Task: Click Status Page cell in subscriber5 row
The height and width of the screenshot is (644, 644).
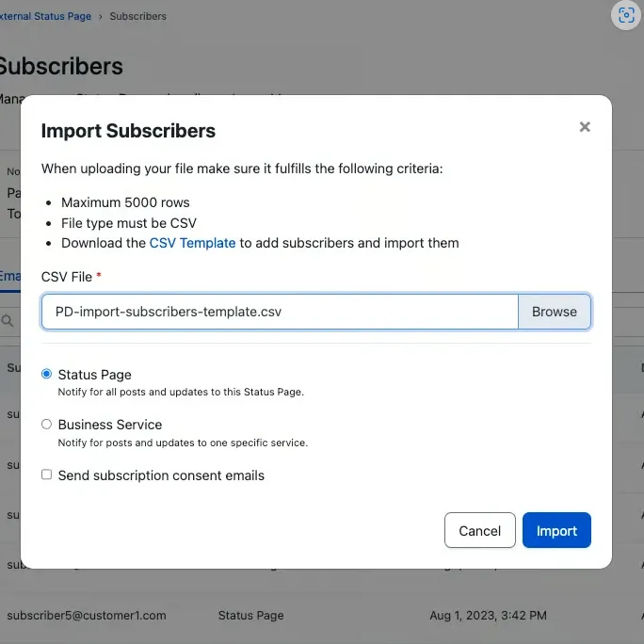Action: coord(250,616)
